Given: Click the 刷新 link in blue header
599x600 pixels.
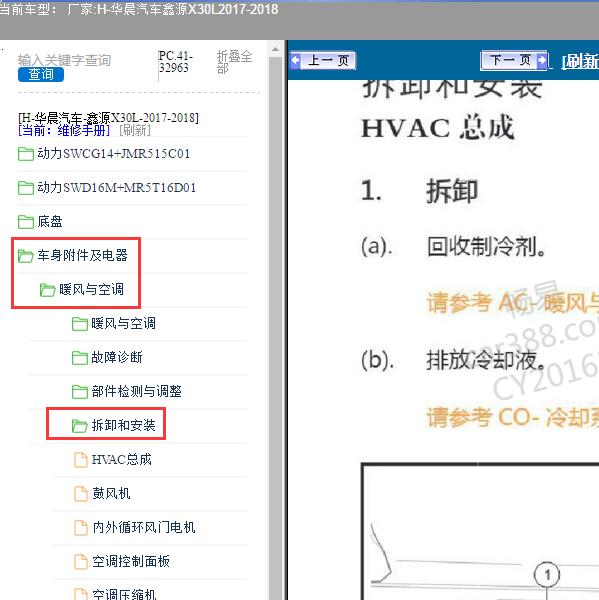Looking at the screenshot, I should (580, 61).
